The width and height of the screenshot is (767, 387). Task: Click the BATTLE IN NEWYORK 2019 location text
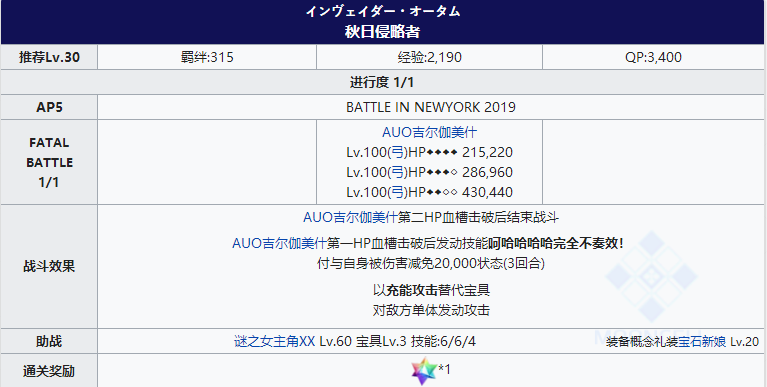click(431, 107)
